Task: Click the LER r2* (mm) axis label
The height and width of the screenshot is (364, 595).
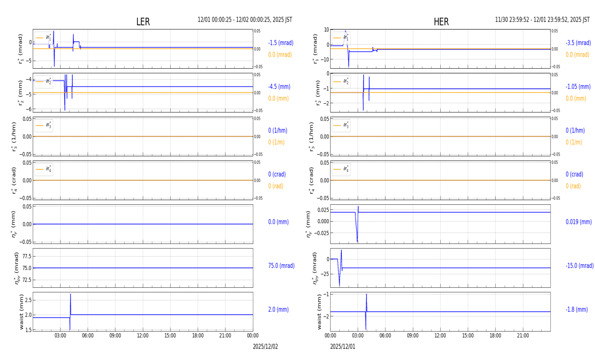Action: [20, 93]
